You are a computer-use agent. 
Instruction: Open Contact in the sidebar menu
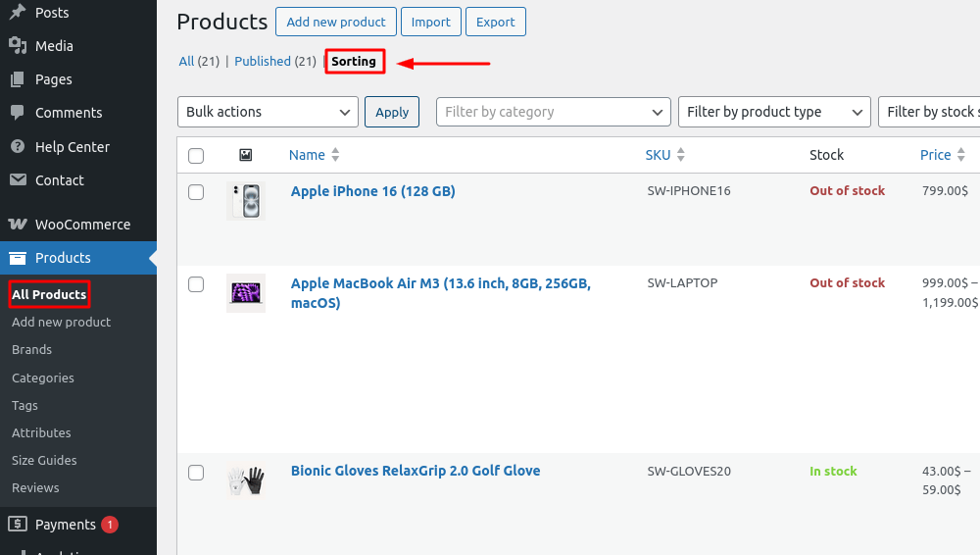pos(60,180)
